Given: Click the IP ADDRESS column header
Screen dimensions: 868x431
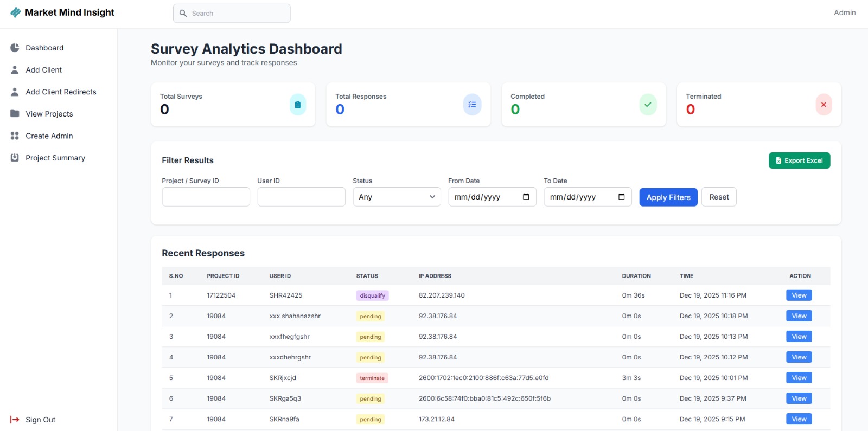Looking at the screenshot, I should coord(435,276).
